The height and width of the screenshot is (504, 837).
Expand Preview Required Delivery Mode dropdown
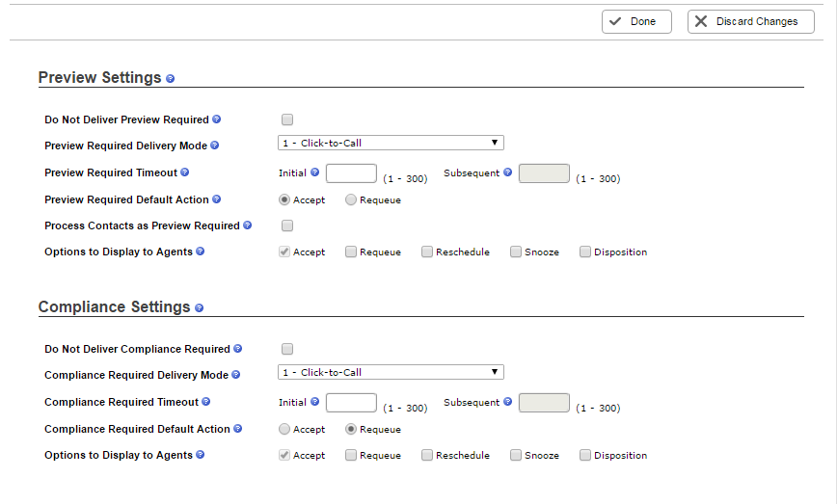391,143
